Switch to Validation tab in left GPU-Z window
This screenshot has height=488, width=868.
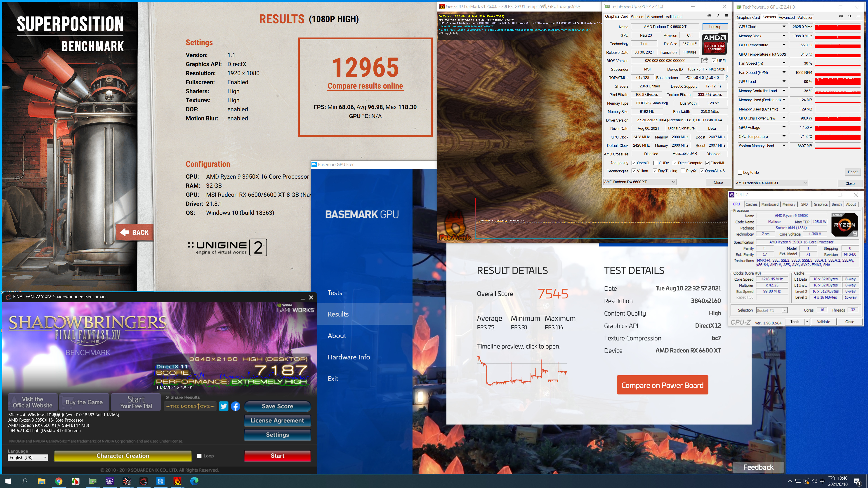673,16
